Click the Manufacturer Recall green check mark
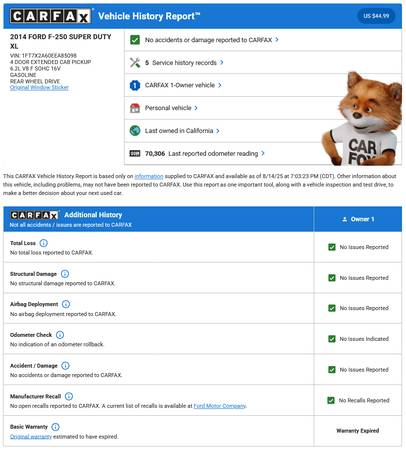The width and height of the screenshot is (406, 450). (x=331, y=400)
